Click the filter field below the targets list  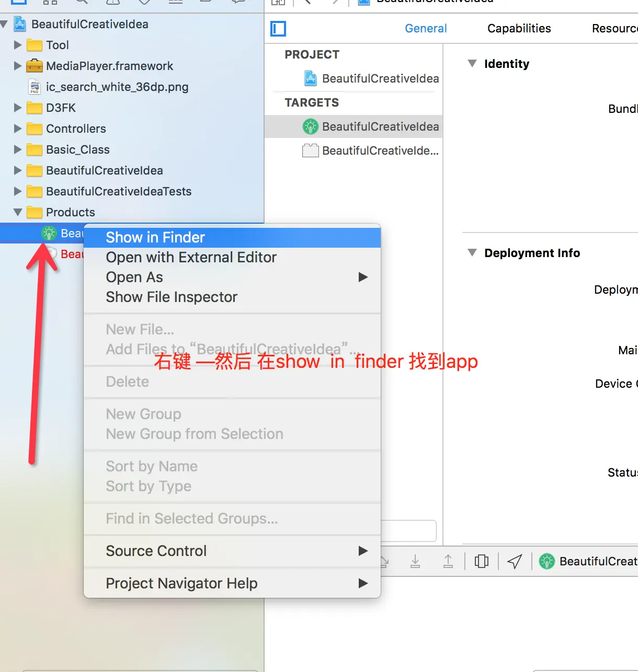point(408,531)
